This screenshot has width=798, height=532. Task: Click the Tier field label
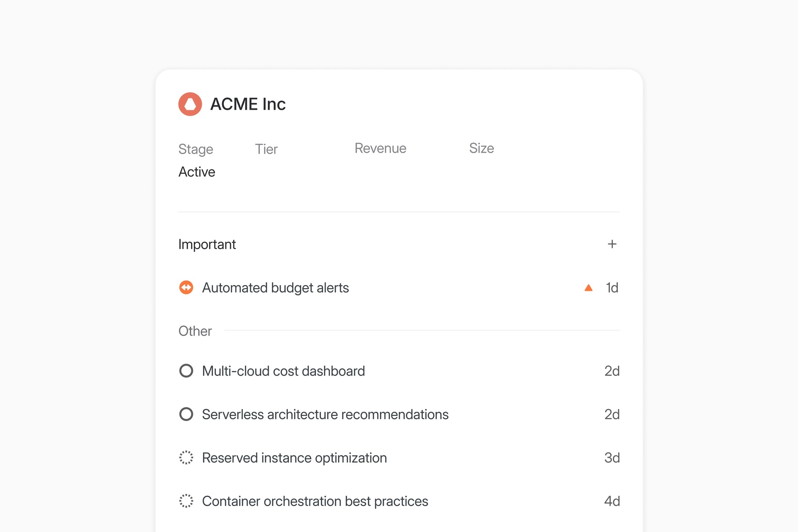click(x=266, y=149)
